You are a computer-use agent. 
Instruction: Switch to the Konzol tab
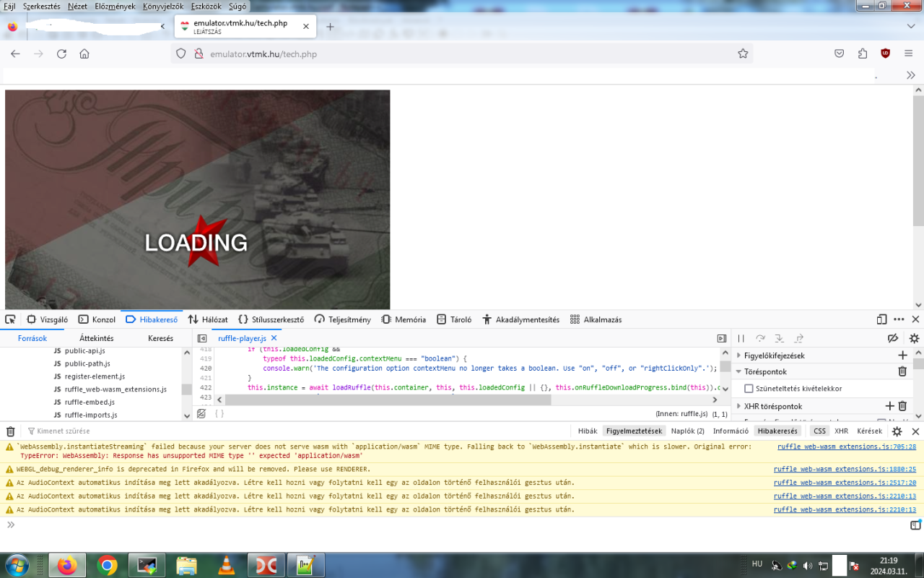point(97,319)
